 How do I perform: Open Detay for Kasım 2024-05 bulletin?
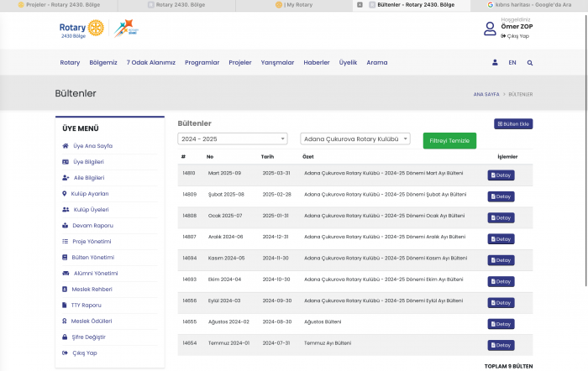pos(501,260)
